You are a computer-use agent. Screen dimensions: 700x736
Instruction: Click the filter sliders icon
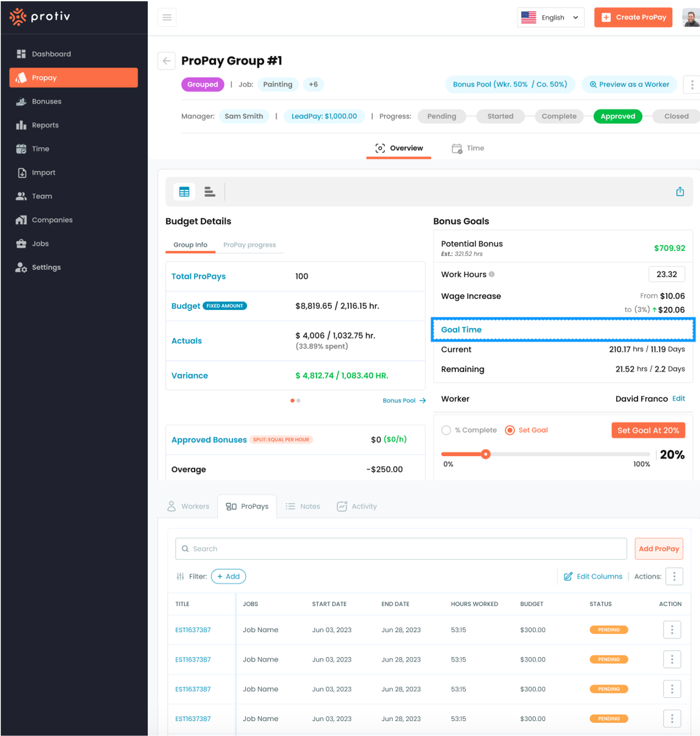(x=180, y=576)
